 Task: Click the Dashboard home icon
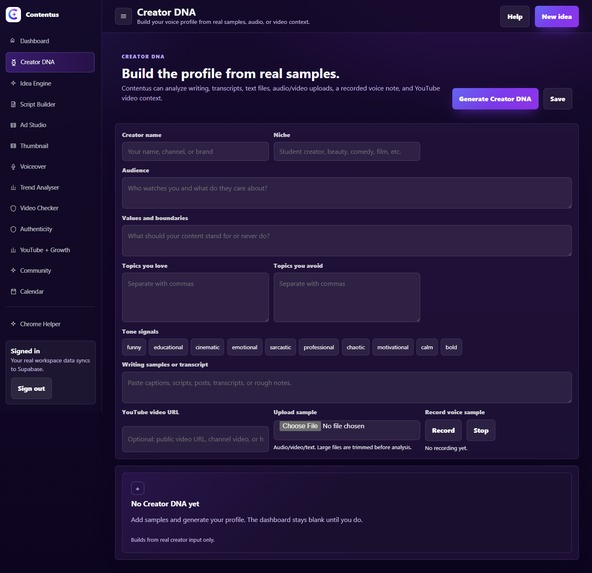click(13, 41)
